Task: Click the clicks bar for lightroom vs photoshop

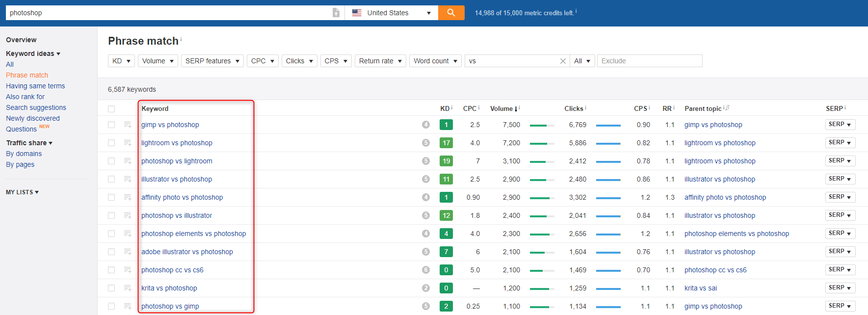Action: 608,144
